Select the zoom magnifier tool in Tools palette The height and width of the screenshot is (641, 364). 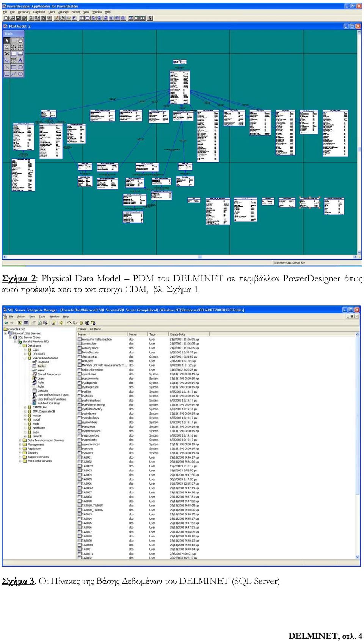[x=6, y=47]
